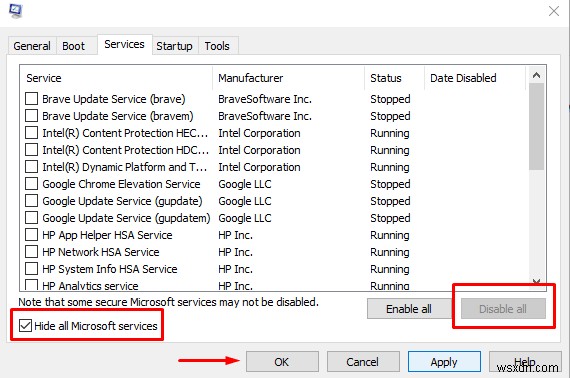Viewport: 570px width, 378px height.
Task: Close the System Configuration window
Action: pos(554,11)
